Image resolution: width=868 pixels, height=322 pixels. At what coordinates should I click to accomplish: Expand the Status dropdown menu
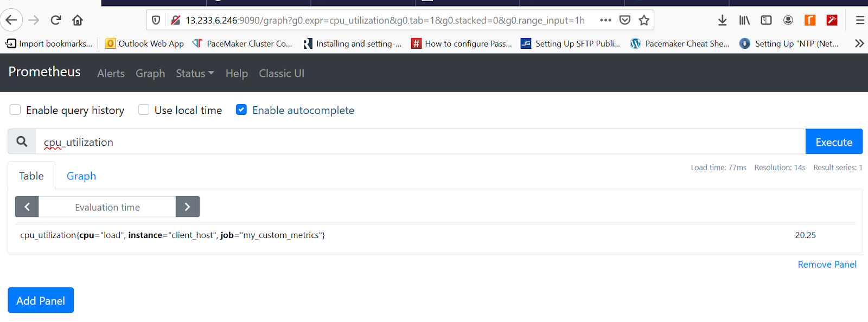(195, 73)
